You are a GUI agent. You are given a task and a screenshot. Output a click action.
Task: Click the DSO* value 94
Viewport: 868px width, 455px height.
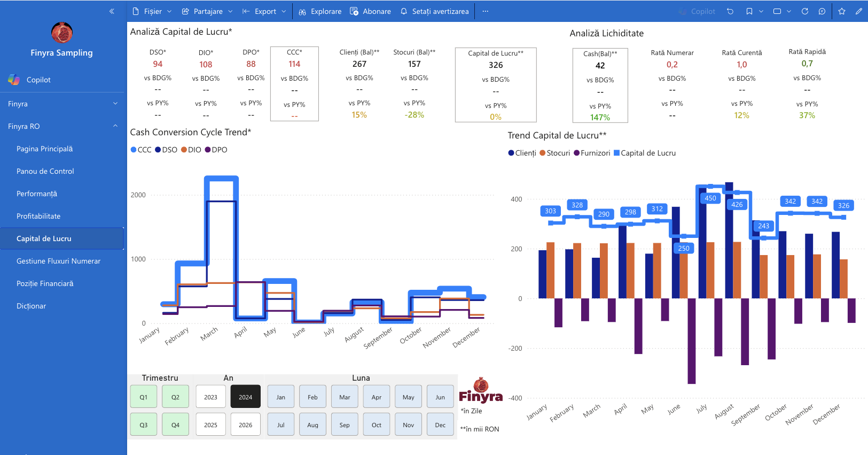(158, 64)
